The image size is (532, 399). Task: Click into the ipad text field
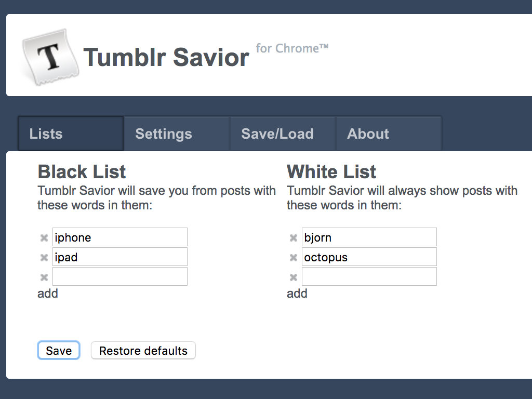click(x=119, y=257)
